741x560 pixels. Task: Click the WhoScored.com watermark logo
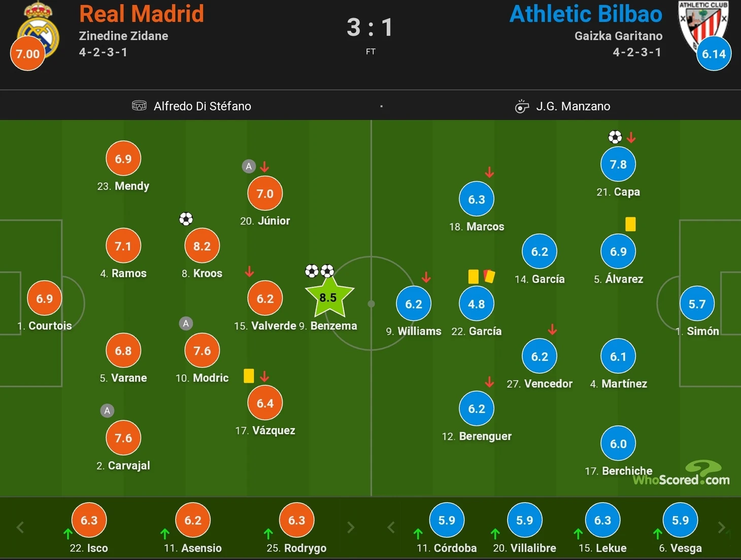click(682, 474)
